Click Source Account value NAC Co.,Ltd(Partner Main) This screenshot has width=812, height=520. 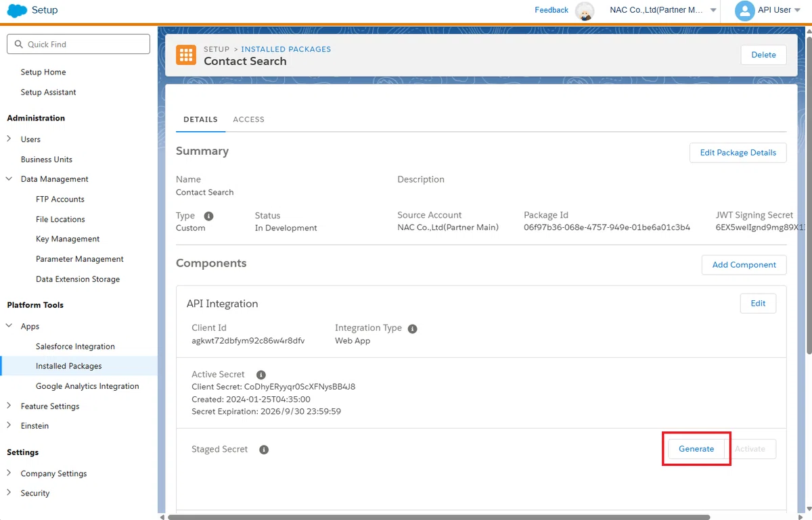[448, 228]
